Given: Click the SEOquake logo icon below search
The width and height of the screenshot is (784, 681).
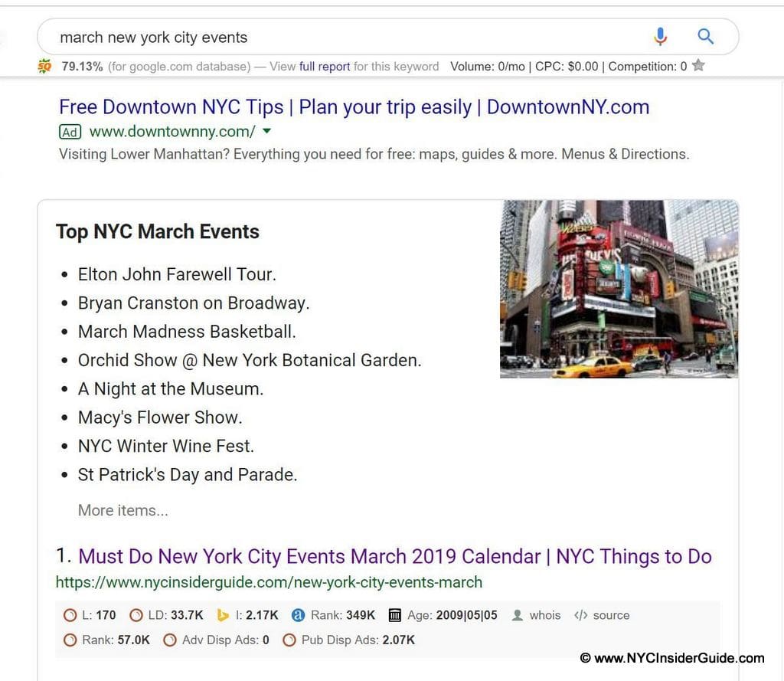Looking at the screenshot, I should (44, 66).
